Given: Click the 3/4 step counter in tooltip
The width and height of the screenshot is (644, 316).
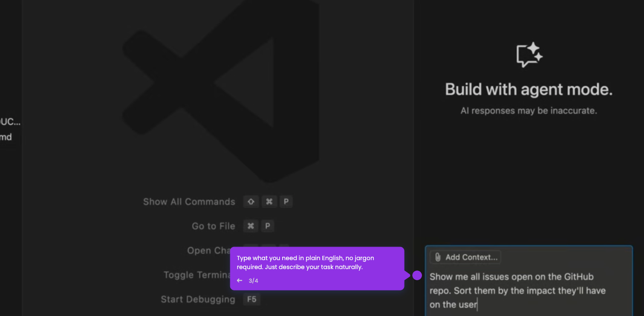Looking at the screenshot, I should click(x=254, y=281).
